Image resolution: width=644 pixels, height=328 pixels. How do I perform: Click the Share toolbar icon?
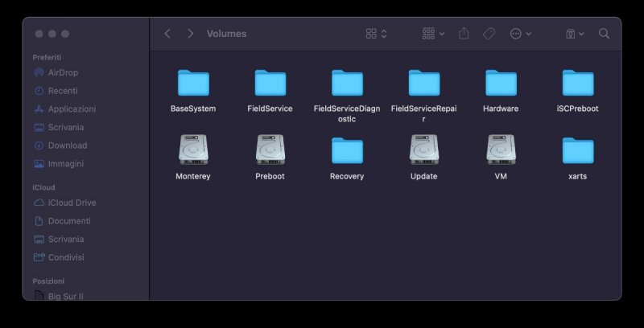coord(464,34)
